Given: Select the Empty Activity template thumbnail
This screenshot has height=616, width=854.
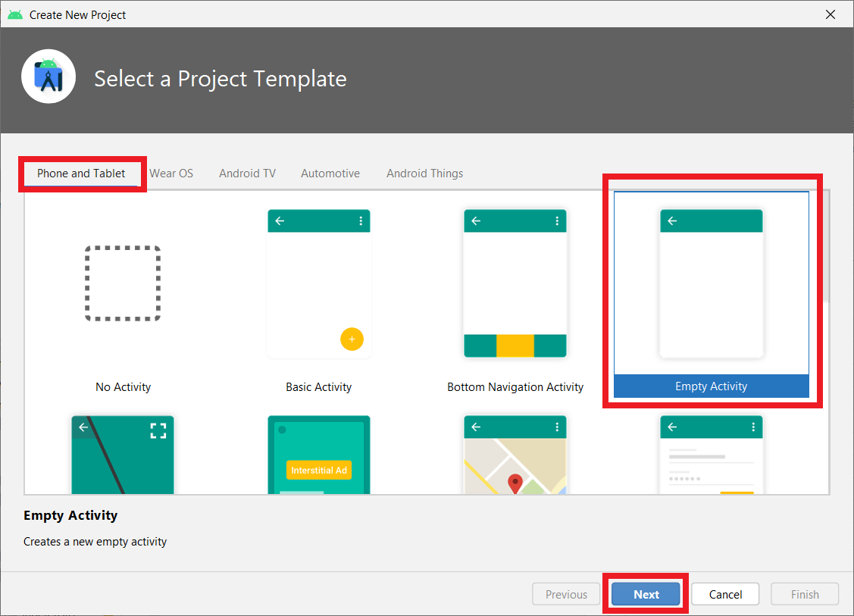Looking at the screenshot, I should pyautogui.click(x=712, y=284).
